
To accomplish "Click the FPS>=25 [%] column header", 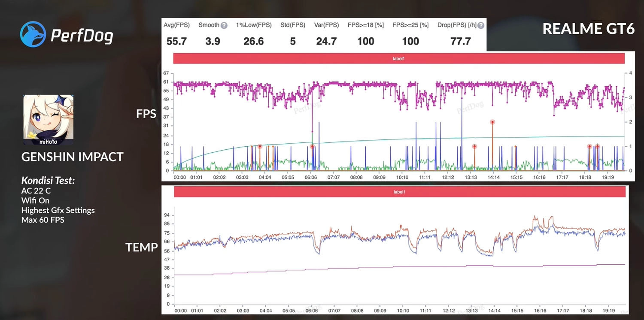I will 410,25.
